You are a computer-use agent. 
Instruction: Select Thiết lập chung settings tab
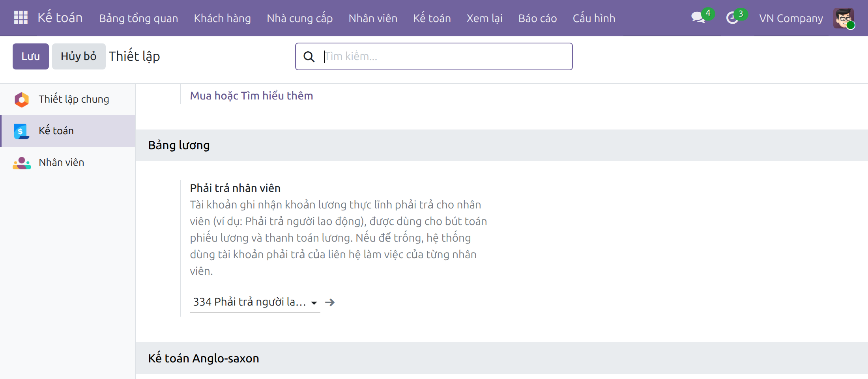point(68,99)
